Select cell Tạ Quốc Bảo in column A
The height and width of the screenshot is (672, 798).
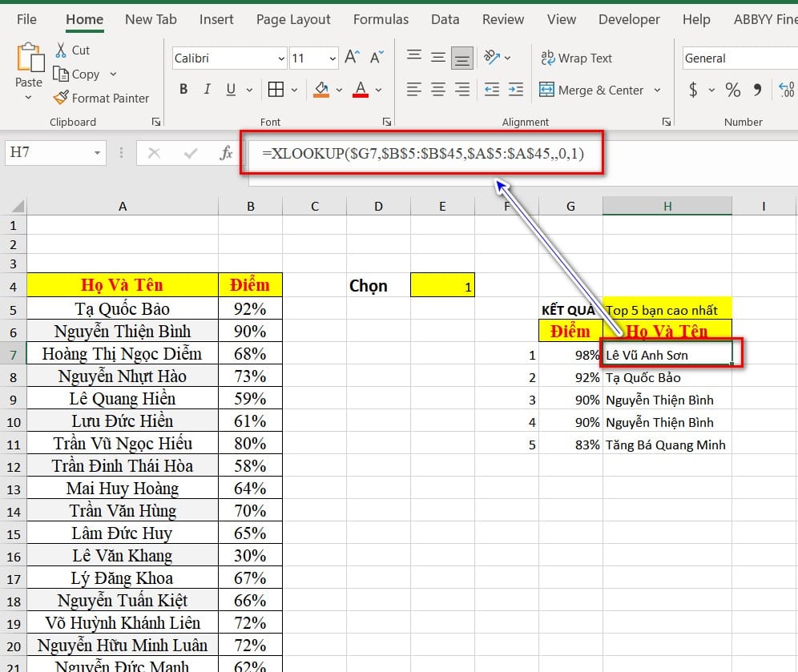pos(122,309)
